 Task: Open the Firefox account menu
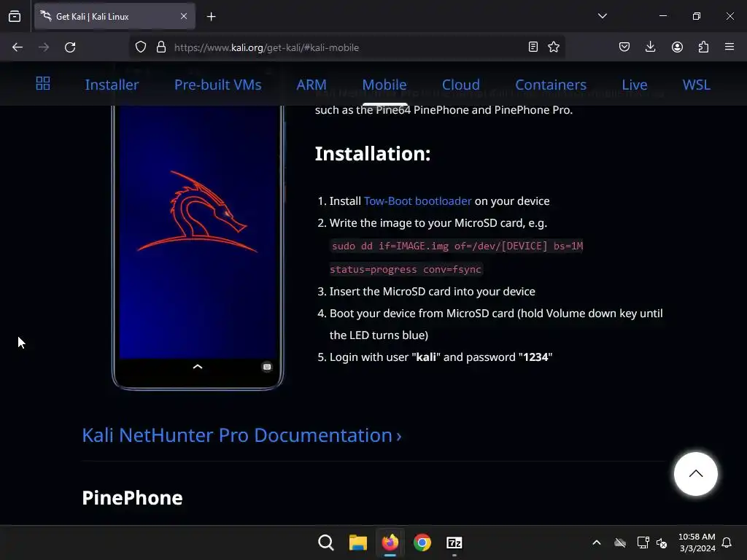click(x=677, y=47)
